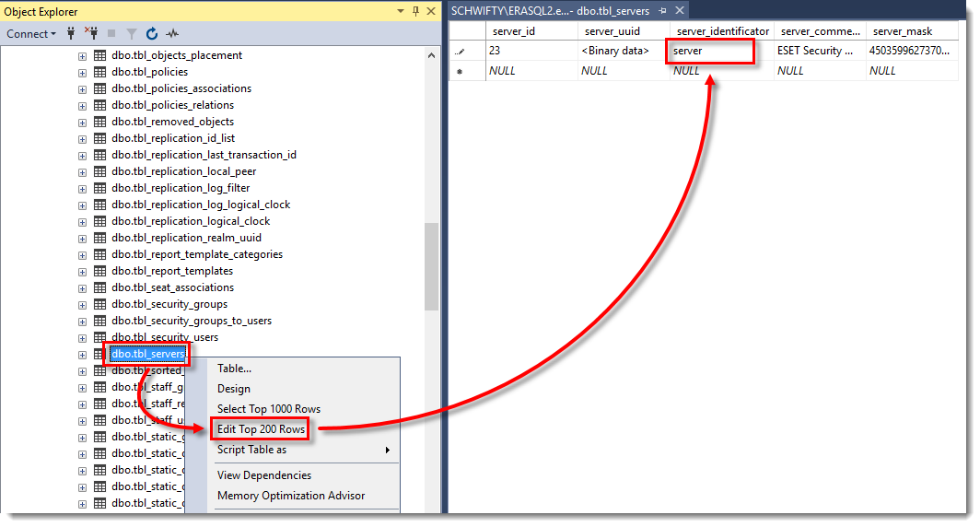Click table icon of dbo.tbl_security_groups_to_users
Screen dimensions: 980x527
[99, 321]
